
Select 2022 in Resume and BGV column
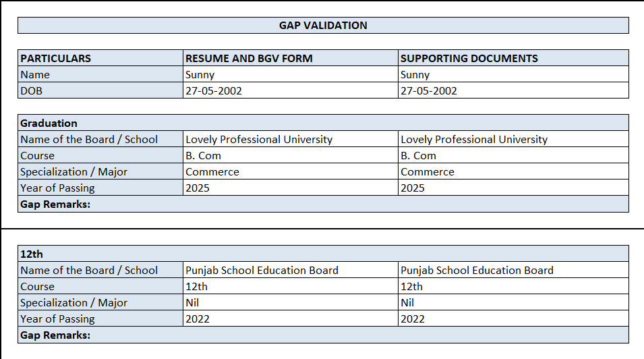(198, 319)
